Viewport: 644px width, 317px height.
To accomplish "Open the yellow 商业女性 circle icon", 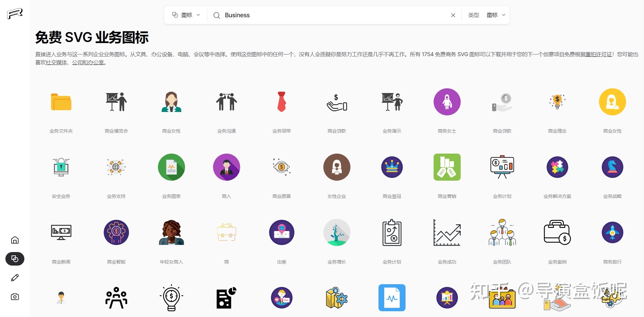I will coord(613,102).
